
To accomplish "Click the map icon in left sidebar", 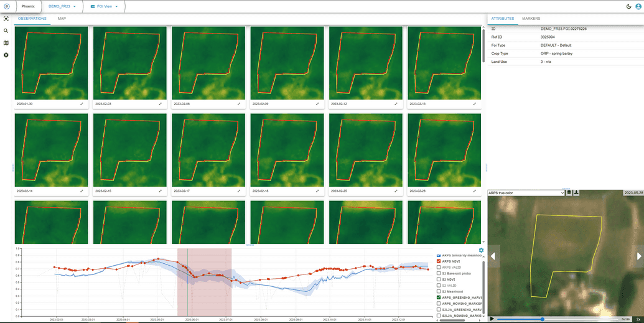I will 6,43.
